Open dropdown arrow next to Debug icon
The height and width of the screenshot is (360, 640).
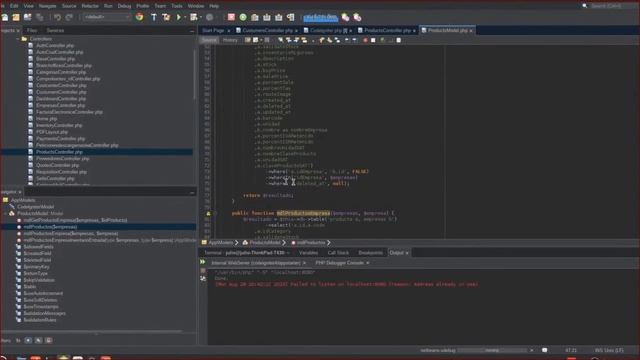201,17
